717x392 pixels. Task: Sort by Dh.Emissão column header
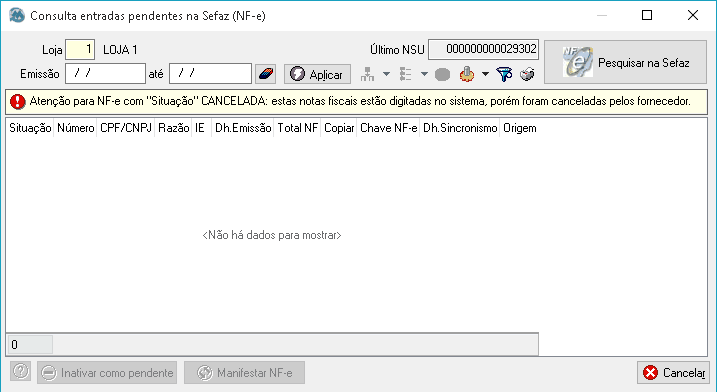coord(243,128)
